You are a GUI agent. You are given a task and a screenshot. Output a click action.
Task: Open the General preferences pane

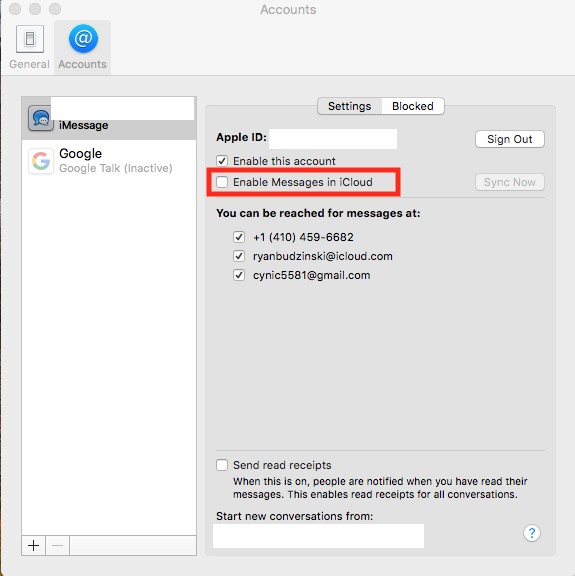pos(29,47)
